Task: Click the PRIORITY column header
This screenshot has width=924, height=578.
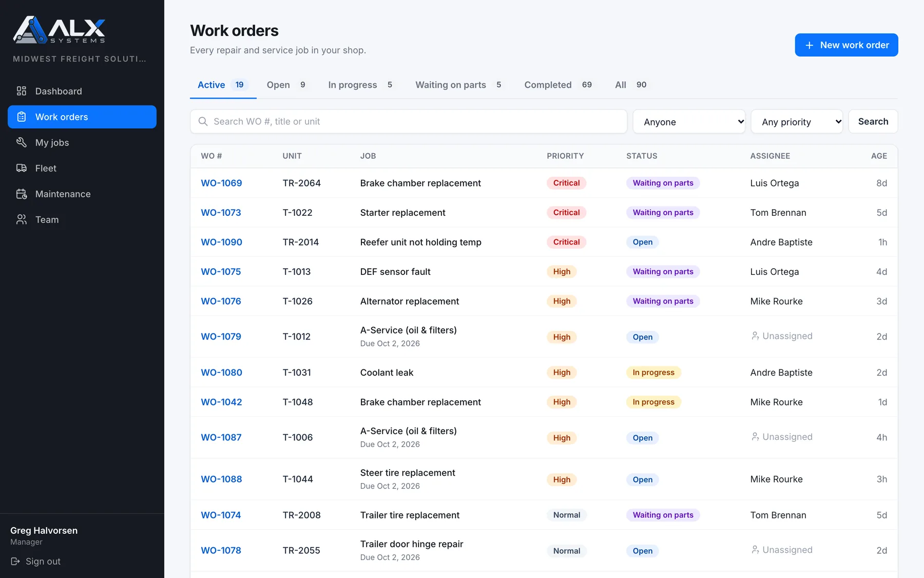Action: (x=565, y=156)
